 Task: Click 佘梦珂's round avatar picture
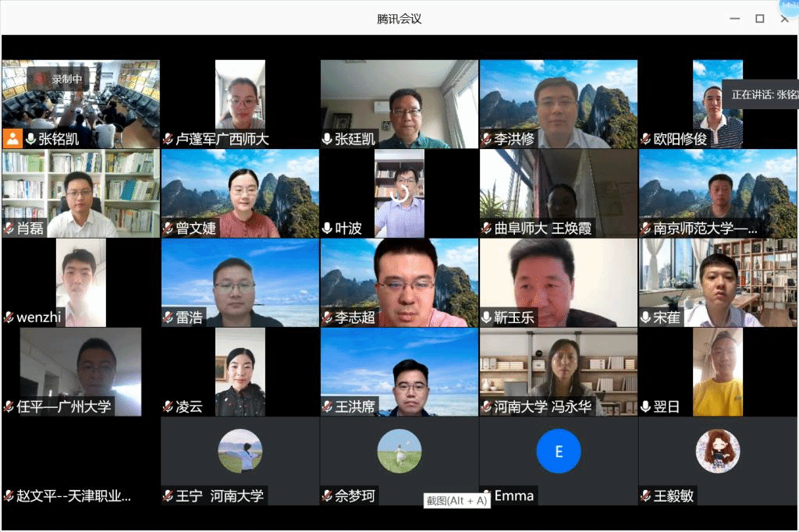tap(399, 451)
